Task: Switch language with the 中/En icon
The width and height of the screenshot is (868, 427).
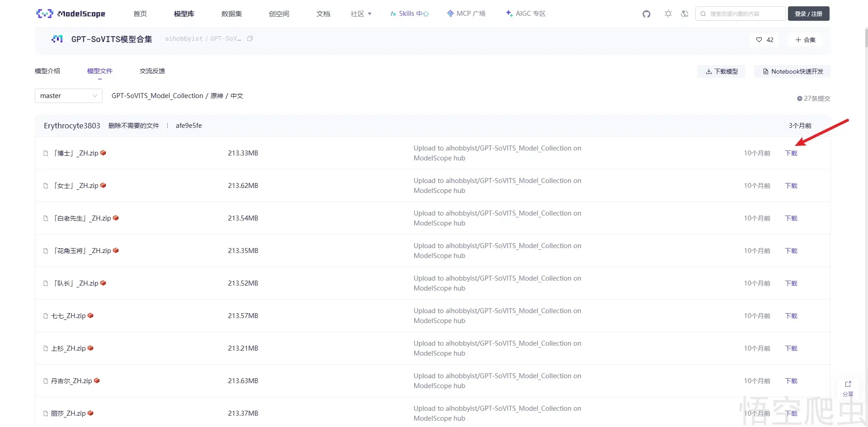Action: coord(684,14)
